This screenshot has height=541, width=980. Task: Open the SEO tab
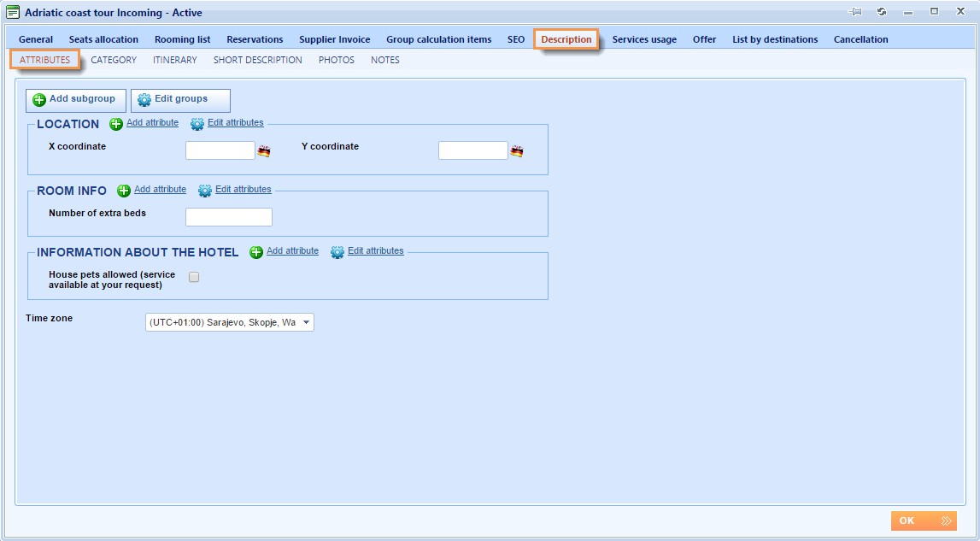(516, 39)
